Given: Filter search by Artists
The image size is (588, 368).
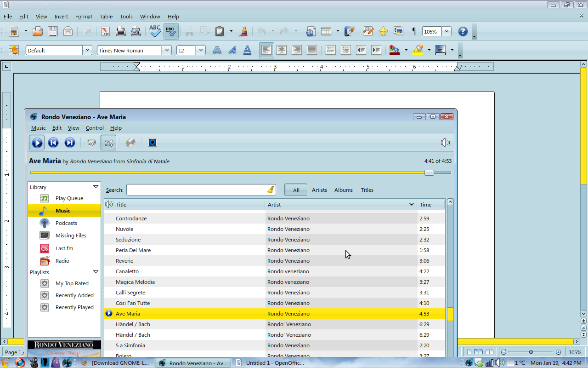Looking at the screenshot, I should [319, 190].
